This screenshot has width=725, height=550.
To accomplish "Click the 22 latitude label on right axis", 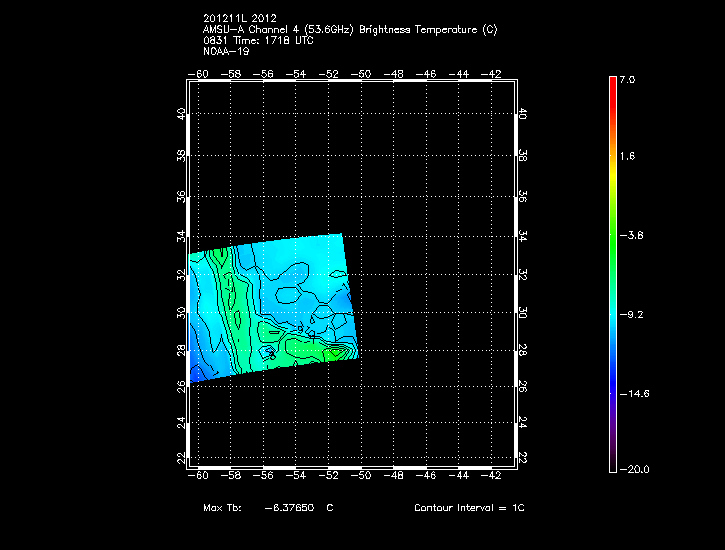I will coord(523,457).
